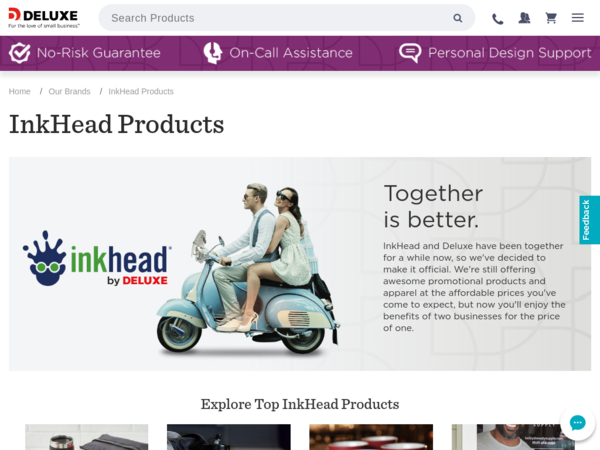
Task: Open the chat bubble widget
Action: pos(577,423)
